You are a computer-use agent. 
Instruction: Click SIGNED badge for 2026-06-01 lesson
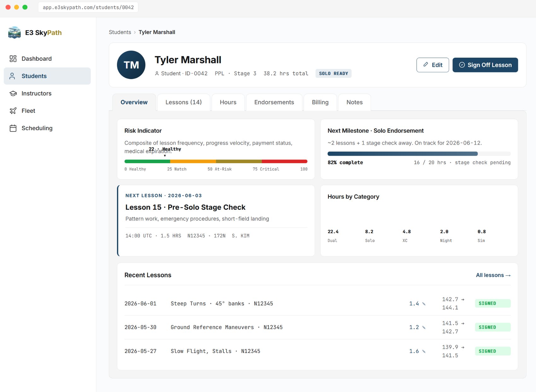[x=493, y=303]
